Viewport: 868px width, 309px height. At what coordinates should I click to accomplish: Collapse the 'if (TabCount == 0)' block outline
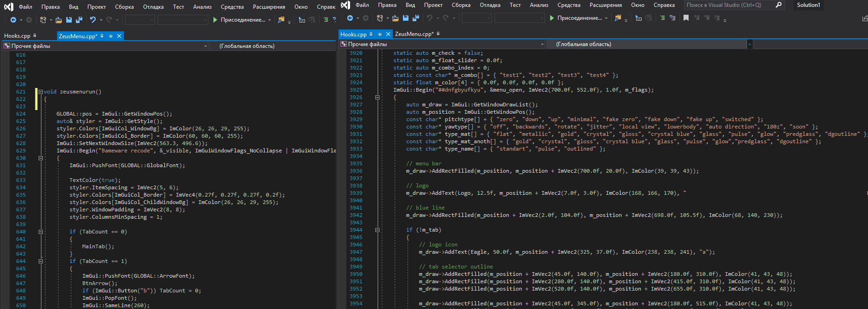(x=40, y=232)
